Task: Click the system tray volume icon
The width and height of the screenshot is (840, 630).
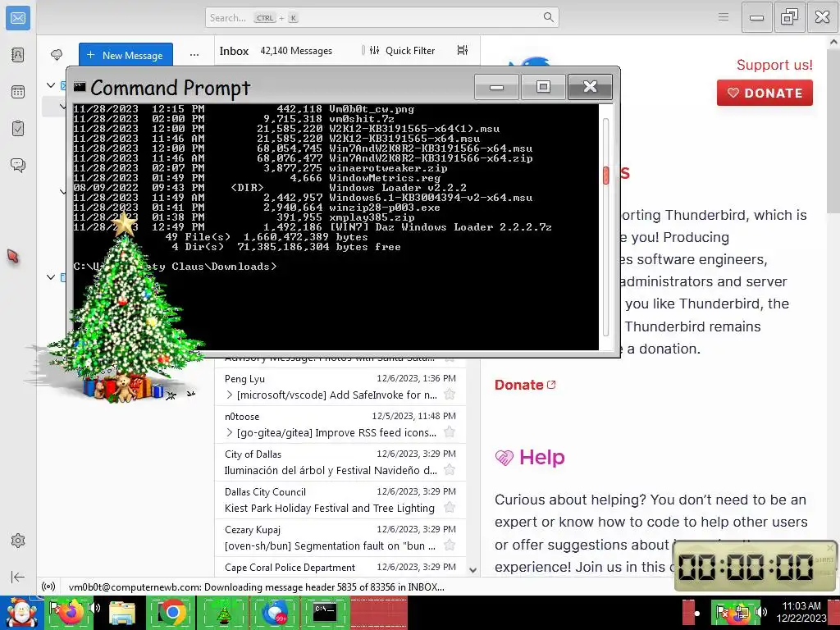Action: 760,611
